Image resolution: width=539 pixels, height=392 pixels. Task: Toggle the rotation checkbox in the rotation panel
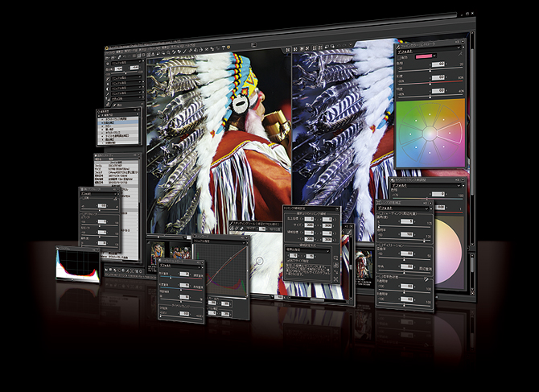point(83,198)
